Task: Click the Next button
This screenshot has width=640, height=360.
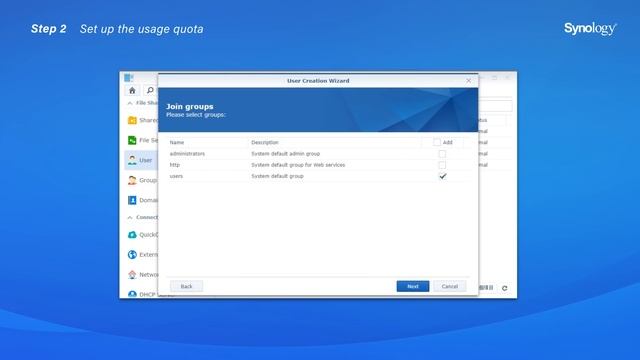Action: point(413,286)
